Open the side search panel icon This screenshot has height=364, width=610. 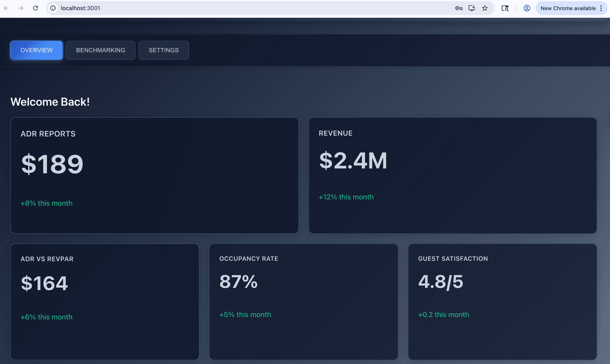click(x=505, y=8)
